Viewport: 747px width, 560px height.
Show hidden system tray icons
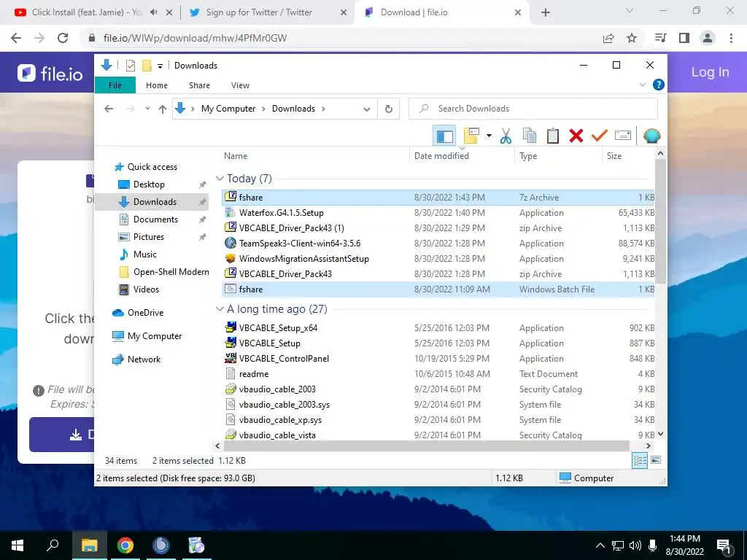[600, 545]
